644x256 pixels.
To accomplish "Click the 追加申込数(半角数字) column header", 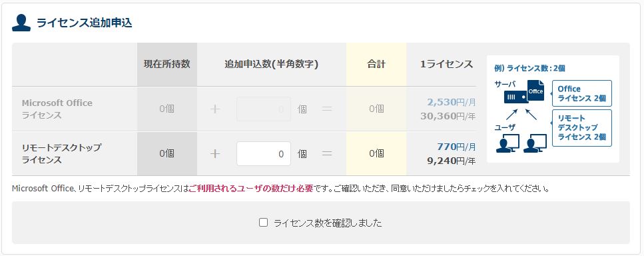I will click(272, 64).
